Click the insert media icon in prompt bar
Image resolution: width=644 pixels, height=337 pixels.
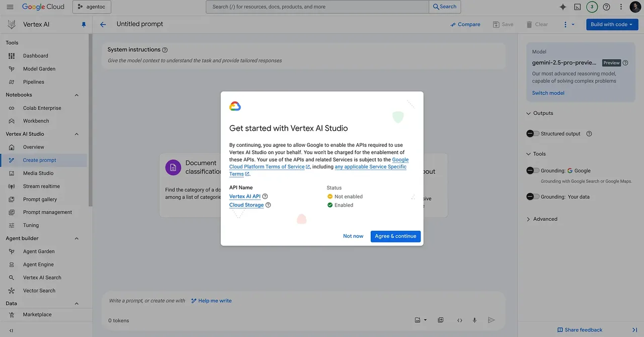coord(420,320)
